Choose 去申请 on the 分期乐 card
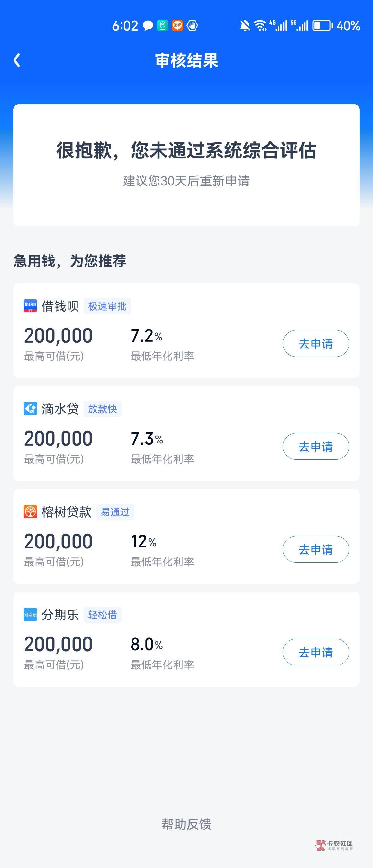The image size is (373, 868). pyautogui.click(x=315, y=652)
